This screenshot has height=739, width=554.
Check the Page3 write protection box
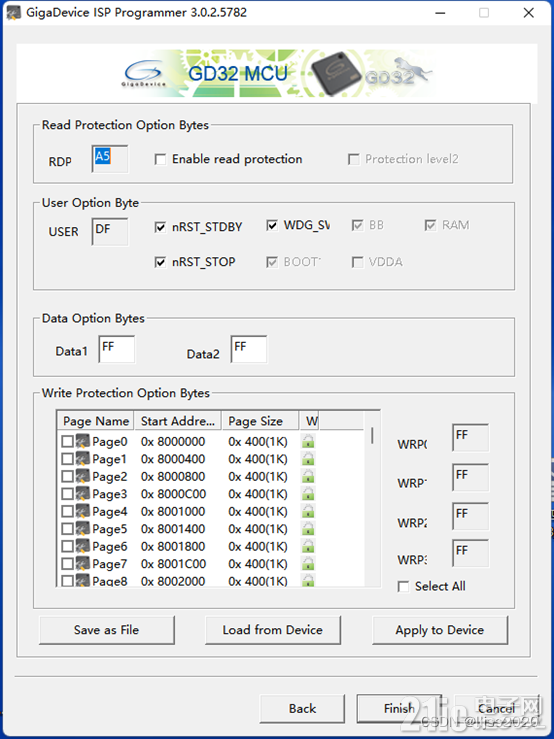[x=67, y=494]
